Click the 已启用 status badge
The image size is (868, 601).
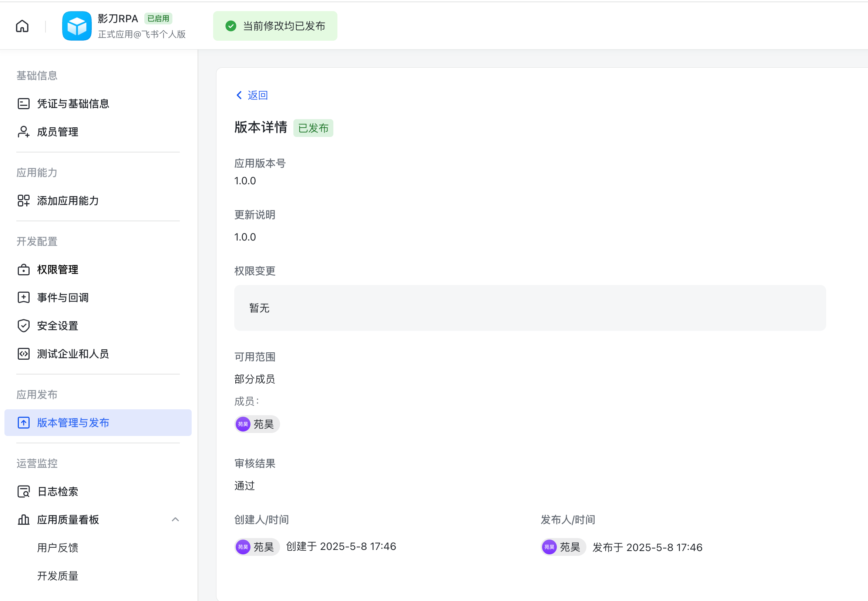pyautogui.click(x=158, y=19)
